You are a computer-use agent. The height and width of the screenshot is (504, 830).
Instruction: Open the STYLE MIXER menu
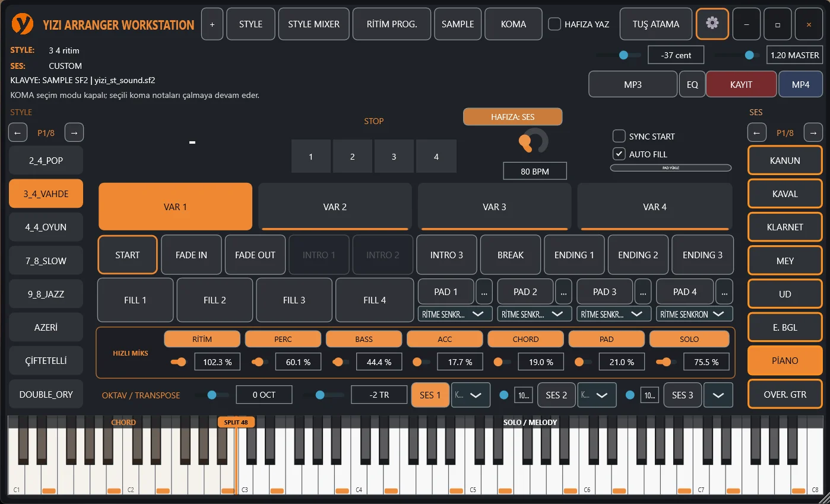coord(313,24)
